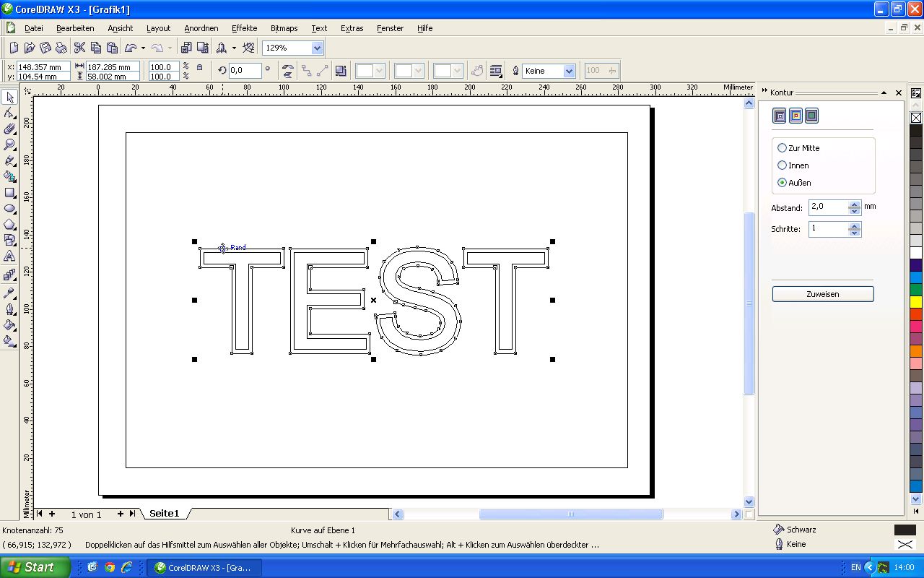
Task: Select the Ellipse tool
Action: (x=10, y=209)
